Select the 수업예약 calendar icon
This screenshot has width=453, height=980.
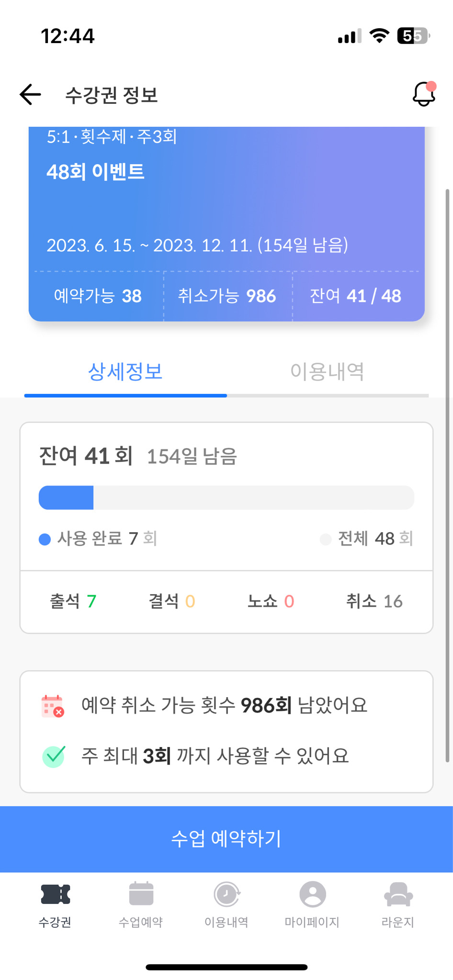point(139,895)
